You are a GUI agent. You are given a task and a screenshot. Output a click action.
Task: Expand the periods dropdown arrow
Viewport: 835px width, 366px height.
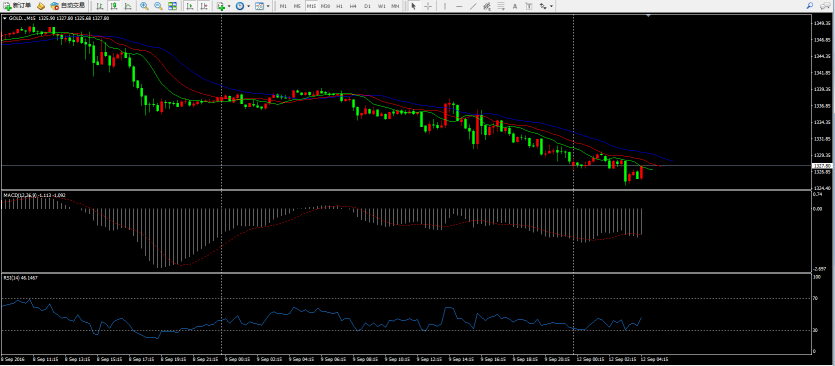click(248, 6)
